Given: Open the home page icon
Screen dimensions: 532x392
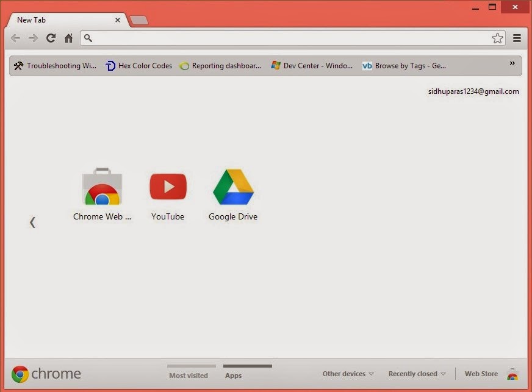Looking at the screenshot, I should (x=68, y=38).
